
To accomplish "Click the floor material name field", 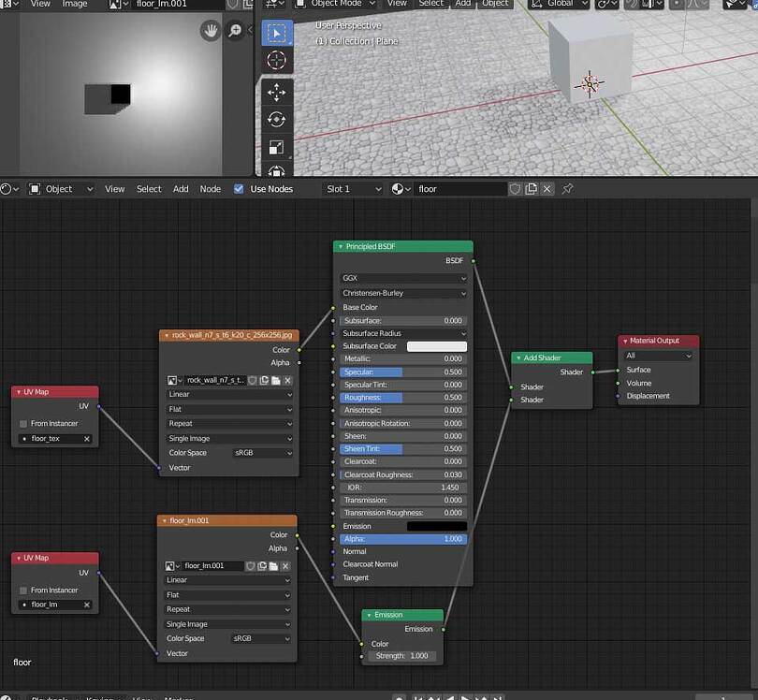I will (460, 188).
